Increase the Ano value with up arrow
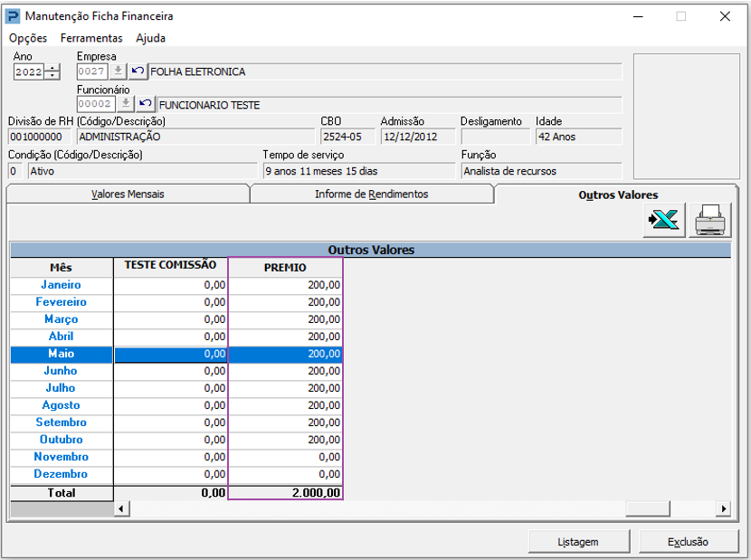This screenshot has height=560, width=751. point(52,68)
